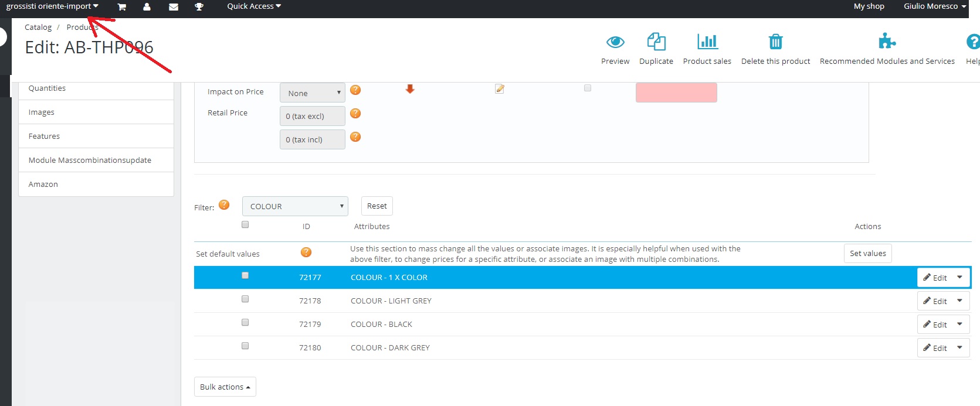Click the pink highlighted input field
This screenshot has height=406, width=980.
click(x=676, y=93)
